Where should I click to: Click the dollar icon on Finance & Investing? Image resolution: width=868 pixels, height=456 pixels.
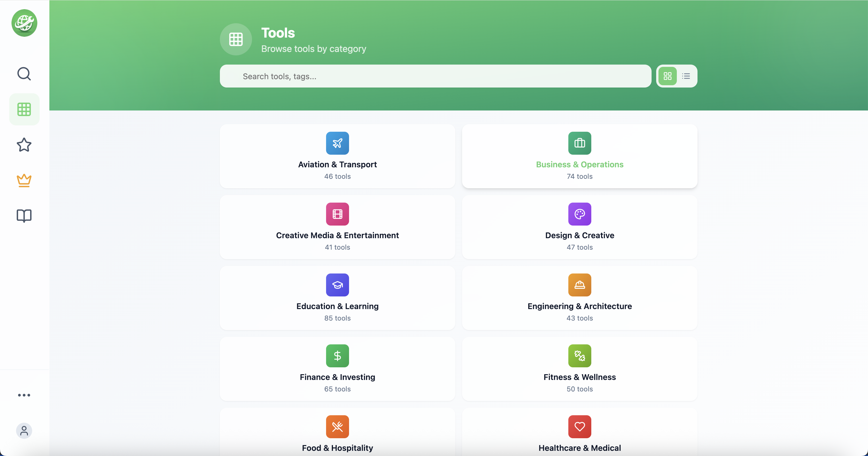pyautogui.click(x=337, y=356)
